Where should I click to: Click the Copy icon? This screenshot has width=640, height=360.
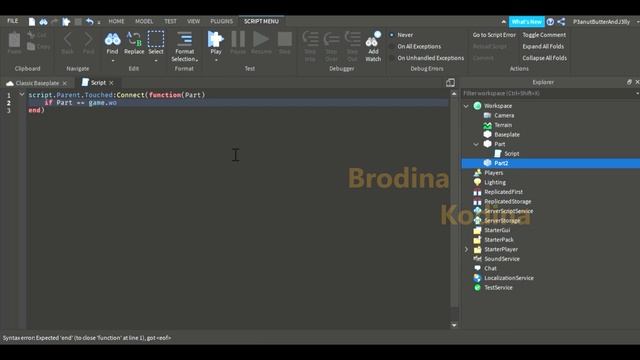click(31, 47)
